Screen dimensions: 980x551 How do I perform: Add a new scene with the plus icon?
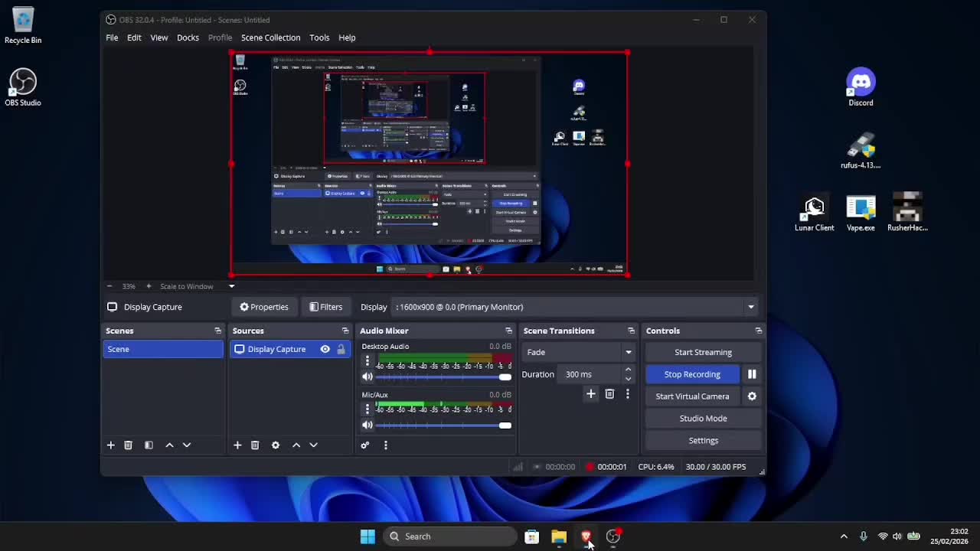point(110,445)
